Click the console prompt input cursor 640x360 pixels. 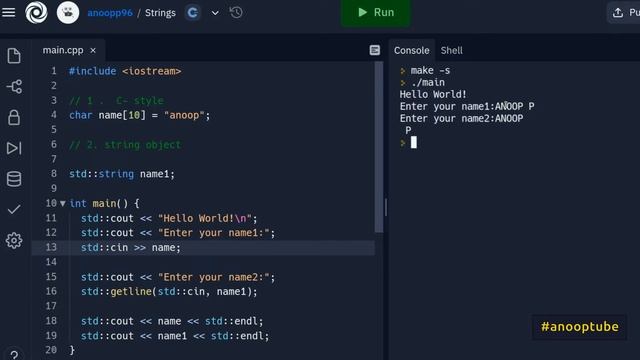(x=413, y=142)
